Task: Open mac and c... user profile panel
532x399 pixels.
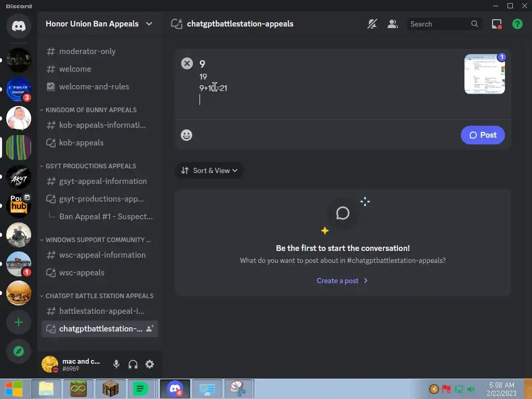Action: pos(72,364)
